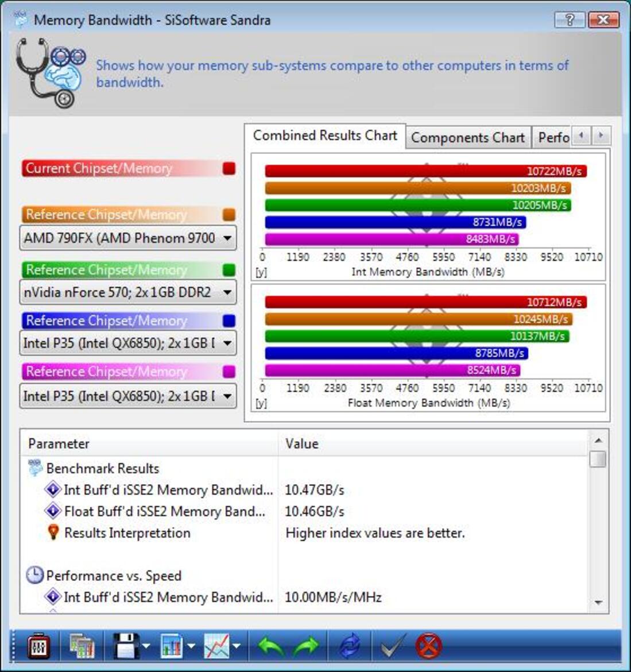Click the Performance vs. Speed clock icon

(34, 575)
